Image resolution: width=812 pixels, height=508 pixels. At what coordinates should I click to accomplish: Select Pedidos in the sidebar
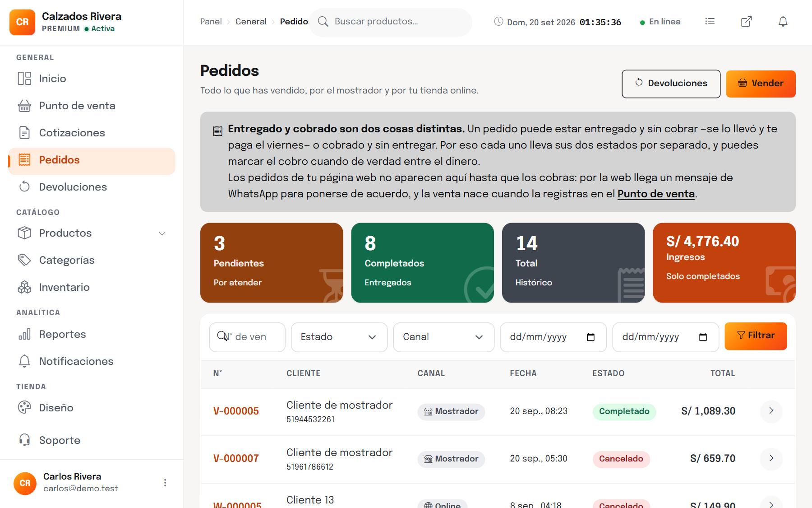pos(92,161)
